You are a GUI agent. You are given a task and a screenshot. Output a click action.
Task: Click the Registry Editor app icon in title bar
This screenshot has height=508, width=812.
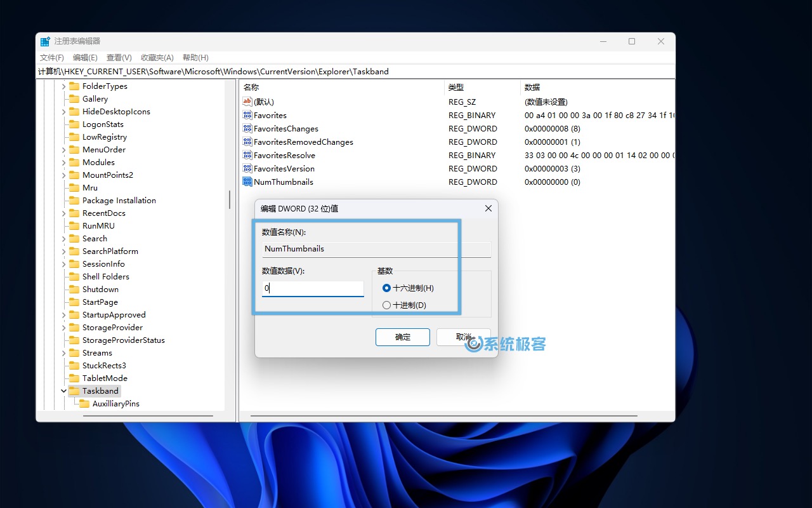click(45, 41)
